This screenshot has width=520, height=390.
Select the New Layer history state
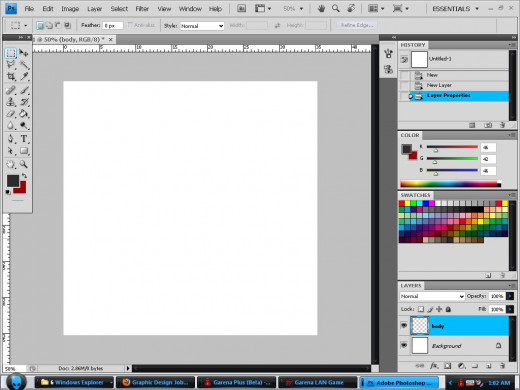coord(454,85)
